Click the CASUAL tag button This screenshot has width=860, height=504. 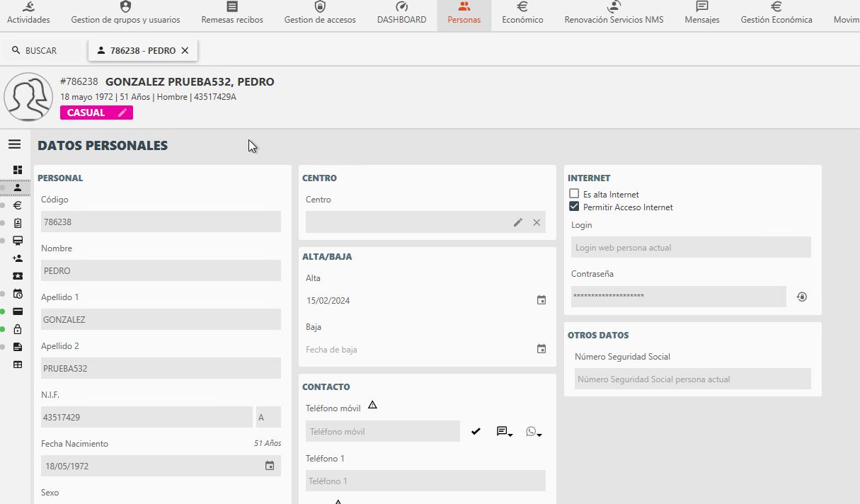pos(96,113)
